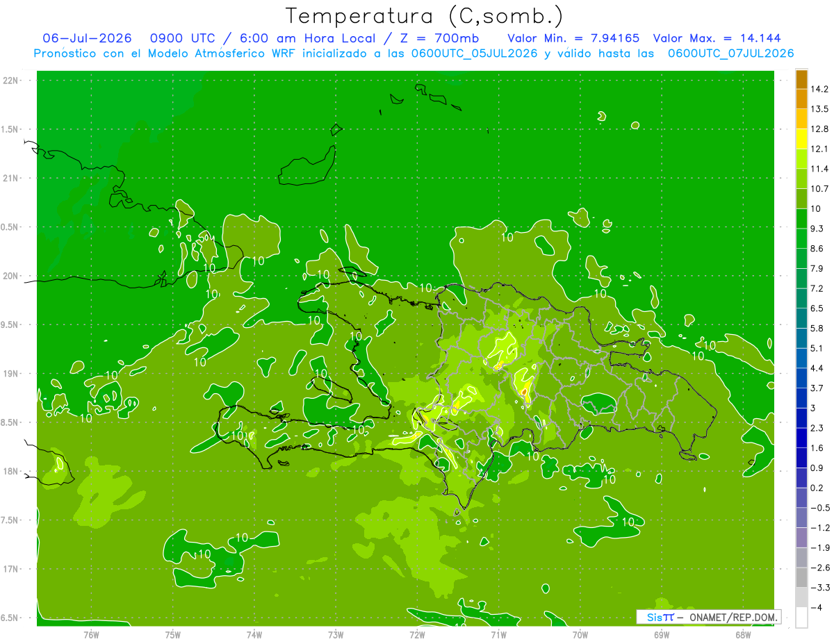Click the '74W' longitude axis label
Viewport: 834px width, 644px height.
tap(254, 634)
